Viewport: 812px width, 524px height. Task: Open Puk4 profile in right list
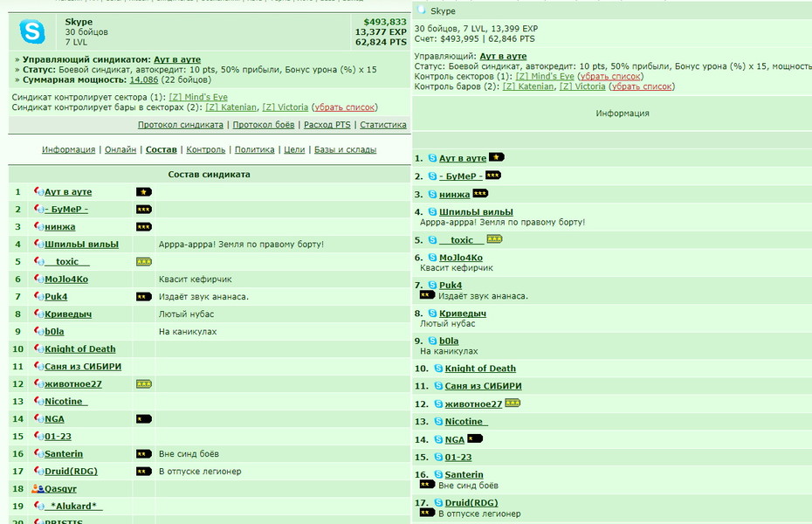tap(450, 285)
